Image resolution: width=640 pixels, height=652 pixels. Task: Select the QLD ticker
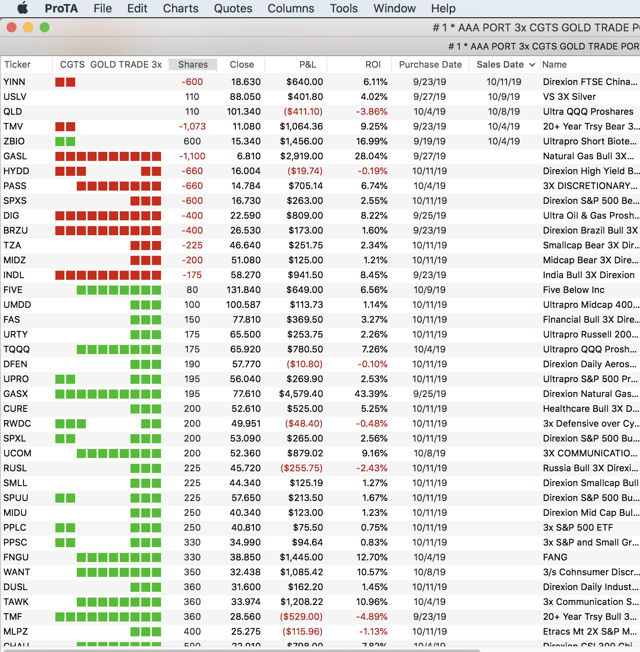[x=12, y=111]
